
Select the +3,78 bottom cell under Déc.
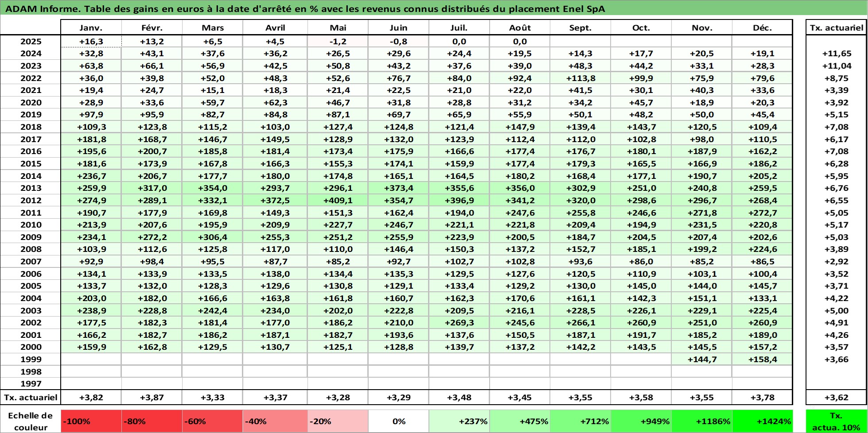click(762, 397)
